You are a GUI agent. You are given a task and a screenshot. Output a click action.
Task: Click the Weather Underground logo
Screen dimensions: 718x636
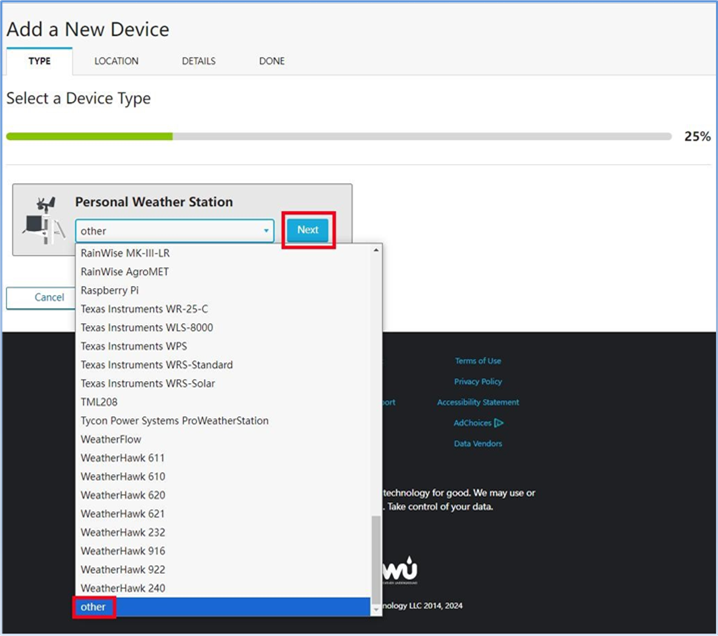coord(400,570)
